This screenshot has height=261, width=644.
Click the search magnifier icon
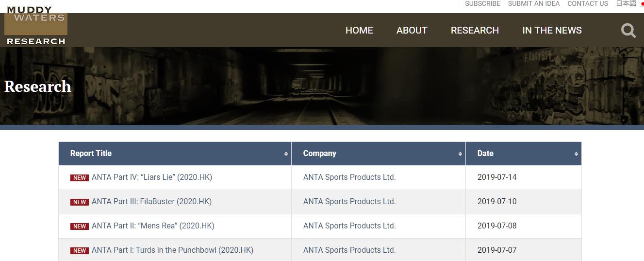click(628, 31)
